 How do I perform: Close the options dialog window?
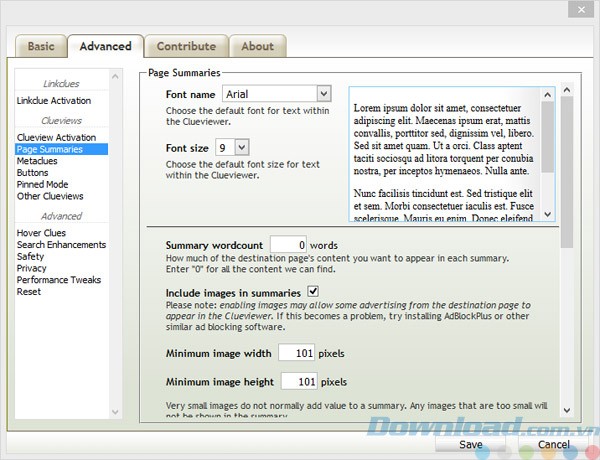(x=581, y=10)
